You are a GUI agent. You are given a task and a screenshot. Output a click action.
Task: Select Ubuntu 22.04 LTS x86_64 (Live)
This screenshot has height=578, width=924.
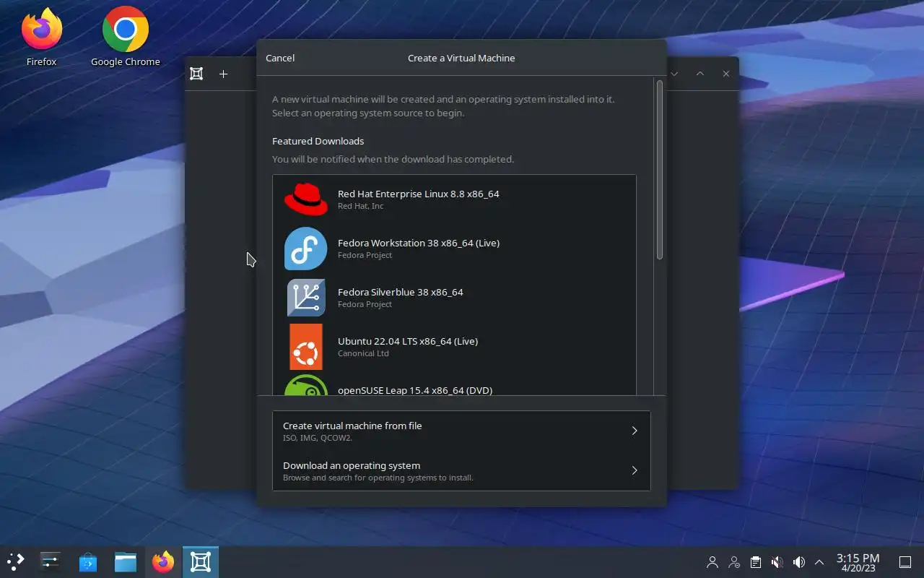point(454,347)
